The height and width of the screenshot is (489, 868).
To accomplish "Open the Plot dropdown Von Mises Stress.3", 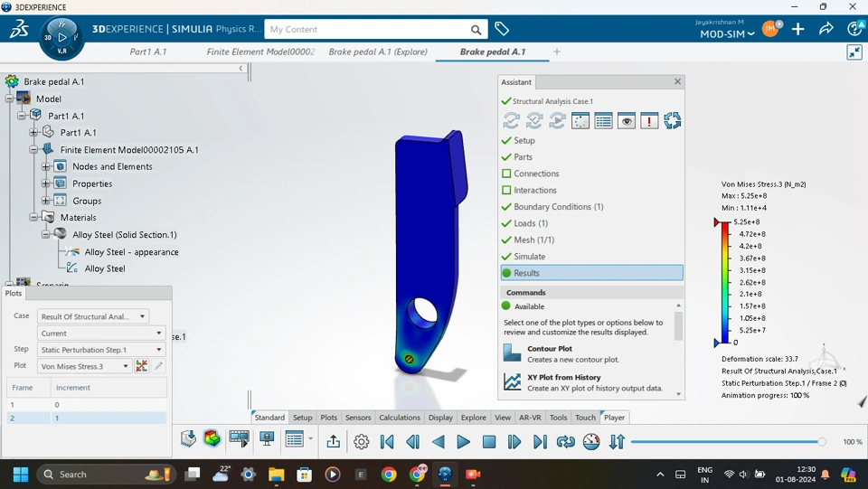I will click(x=85, y=366).
